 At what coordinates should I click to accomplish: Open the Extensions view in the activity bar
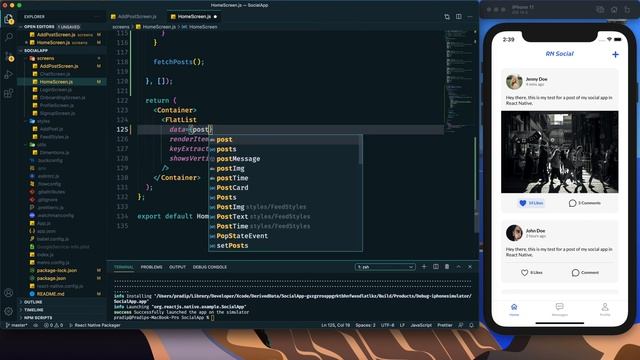[9, 93]
